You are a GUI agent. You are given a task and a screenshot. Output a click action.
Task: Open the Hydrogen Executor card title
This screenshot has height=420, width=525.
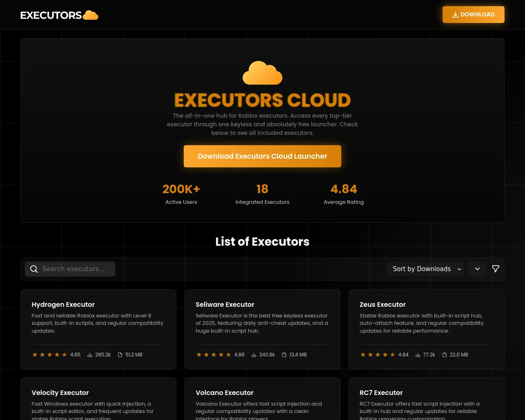(x=63, y=304)
